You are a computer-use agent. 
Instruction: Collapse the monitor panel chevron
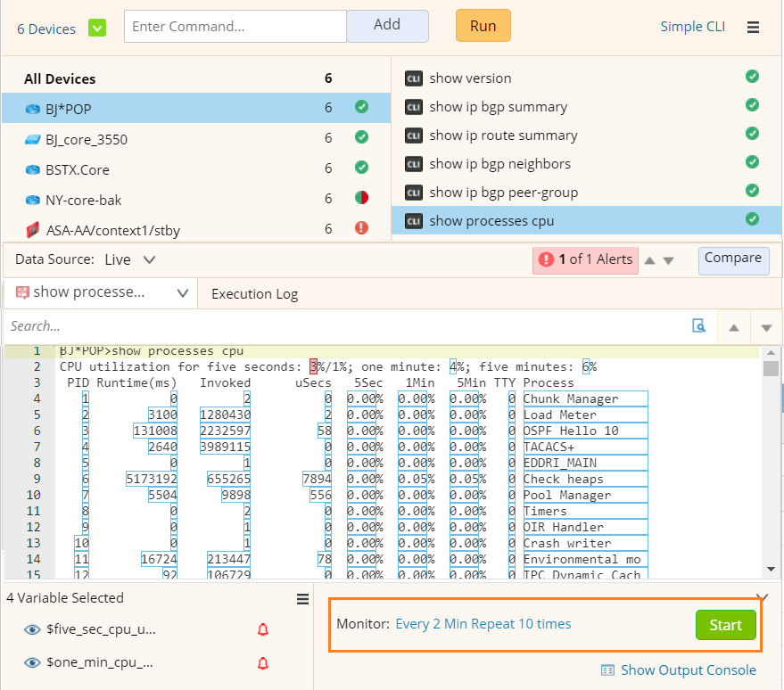(762, 597)
